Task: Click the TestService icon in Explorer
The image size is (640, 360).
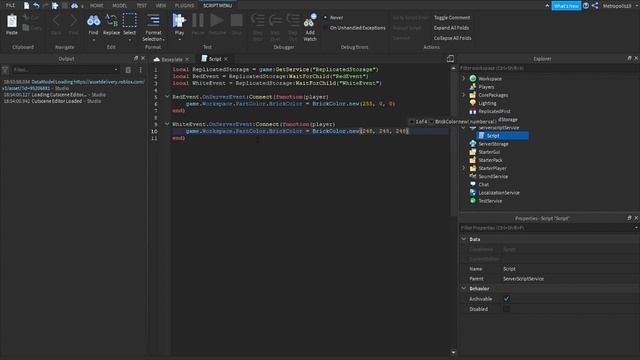Action: click(473, 201)
